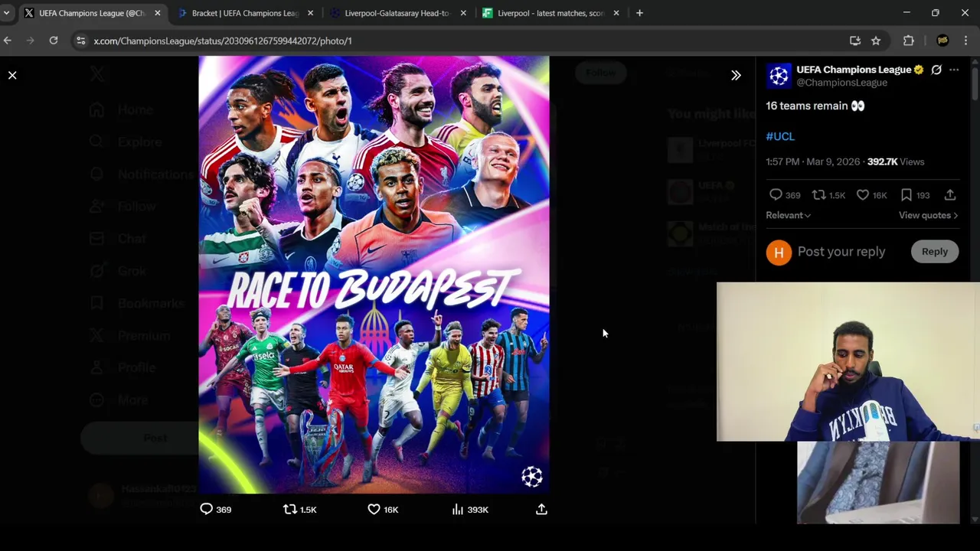Open the more options ellipsis on post

click(x=954, y=70)
